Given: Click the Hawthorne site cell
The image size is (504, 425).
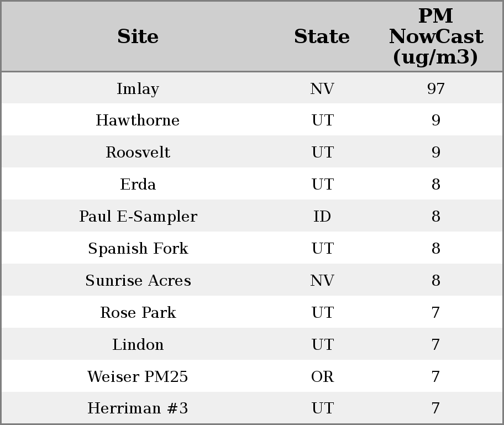Looking at the screenshot, I should click(138, 120).
